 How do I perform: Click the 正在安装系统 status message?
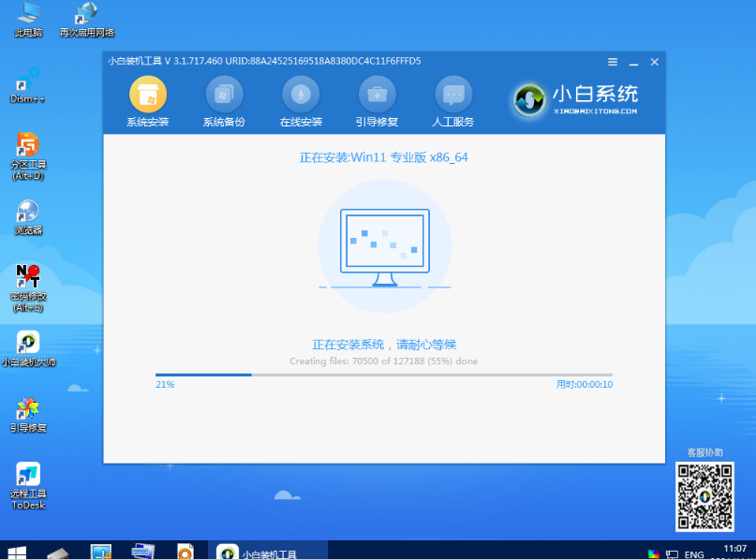384,344
